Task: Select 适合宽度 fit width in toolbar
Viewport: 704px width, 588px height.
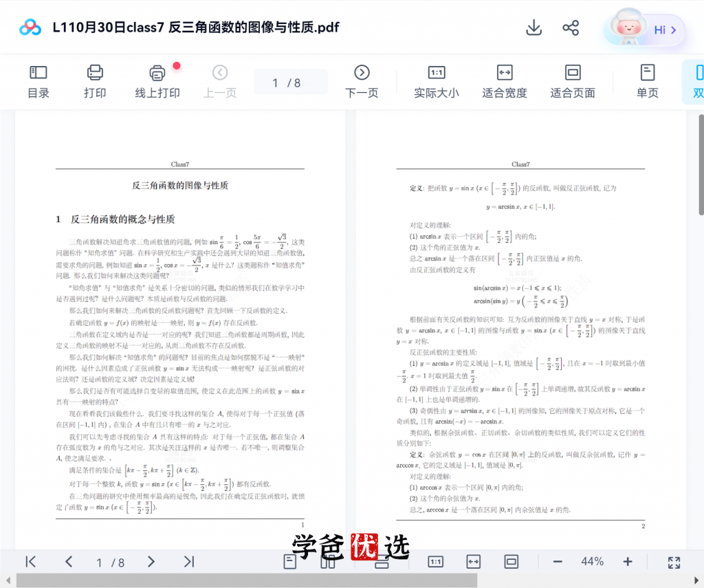Action: 504,82
